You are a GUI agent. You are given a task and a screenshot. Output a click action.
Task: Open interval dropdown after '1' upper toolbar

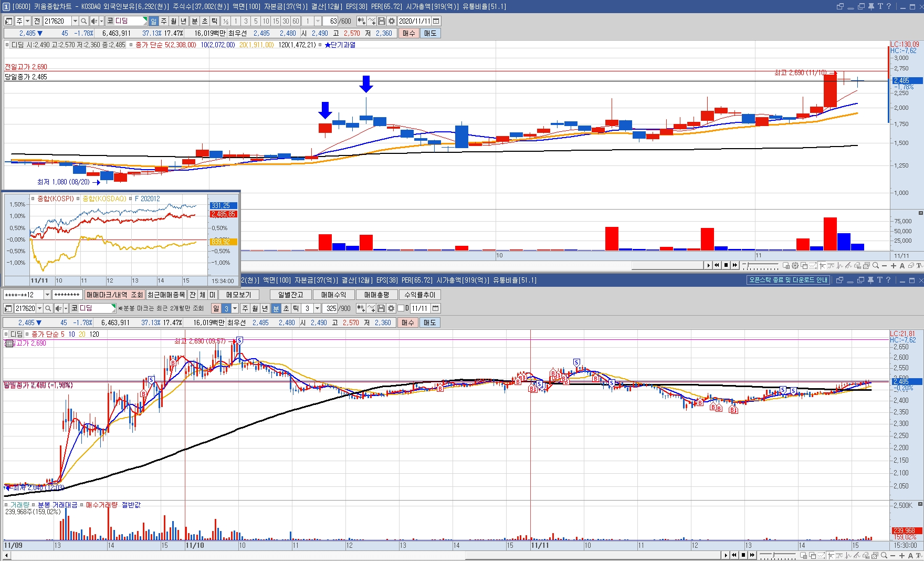(318, 21)
